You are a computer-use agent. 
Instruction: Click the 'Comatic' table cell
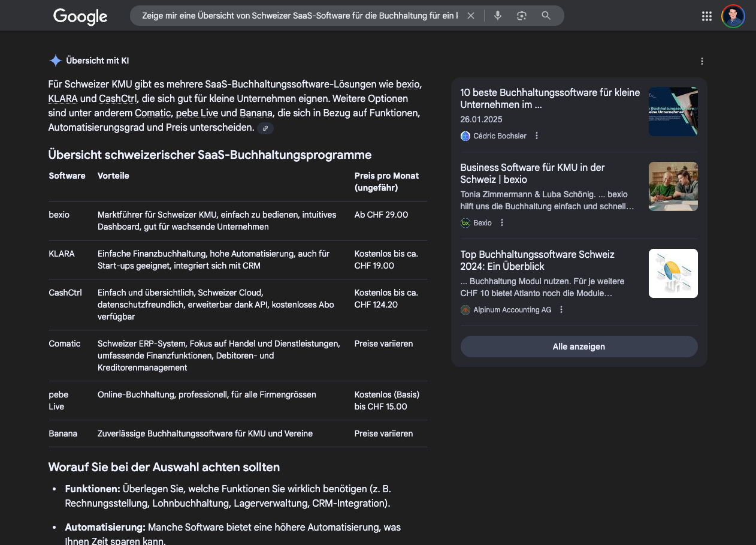[x=65, y=344]
